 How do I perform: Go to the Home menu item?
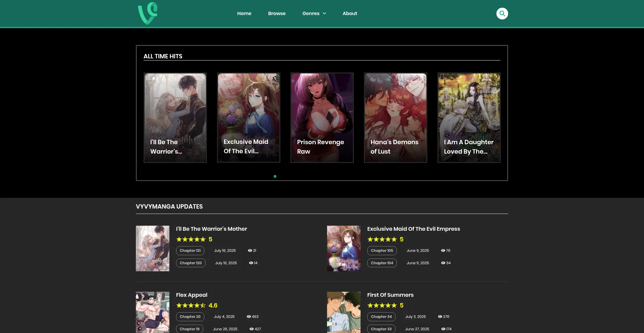[x=244, y=13]
